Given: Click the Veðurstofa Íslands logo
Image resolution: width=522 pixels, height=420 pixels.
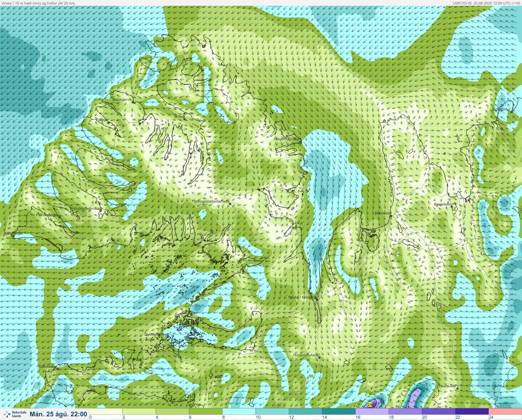Looking at the screenshot, I should tap(14, 414).
